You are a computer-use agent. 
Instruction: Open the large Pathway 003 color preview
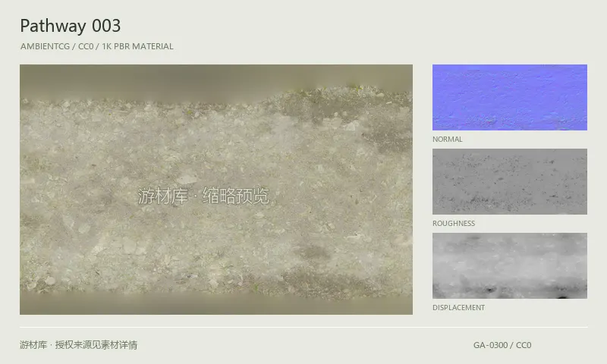pyautogui.click(x=216, y=190)
